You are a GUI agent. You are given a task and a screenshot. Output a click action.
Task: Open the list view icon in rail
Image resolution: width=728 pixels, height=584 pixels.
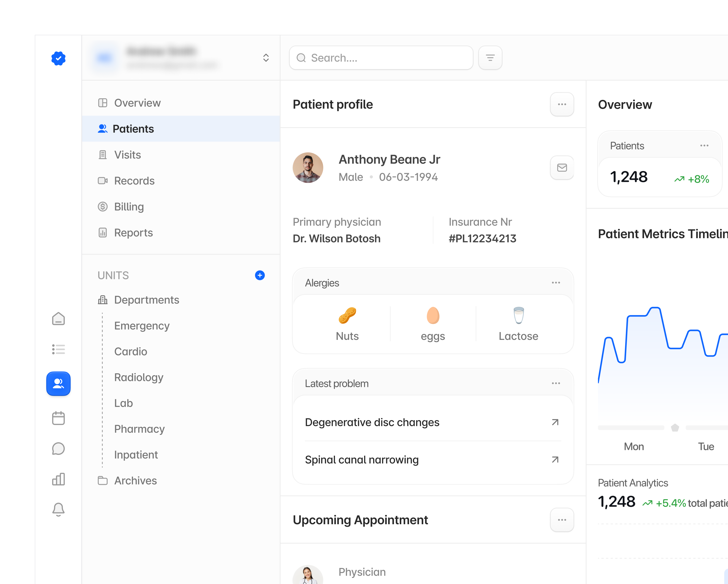(x=58, y=349)
